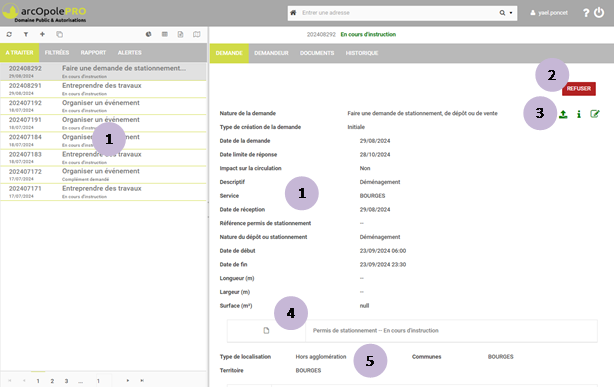This screenshot has height=387, width=614.
Task: Click the arcOpole PRO logo
Action: tap(44, 13)
